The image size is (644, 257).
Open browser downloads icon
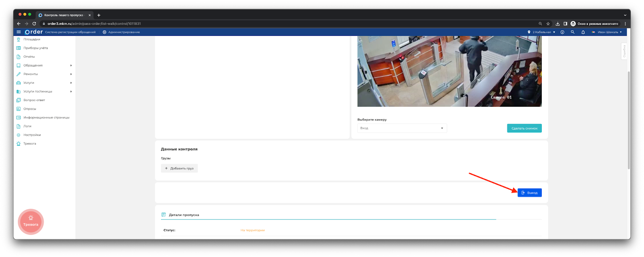(x=557, y=24)
